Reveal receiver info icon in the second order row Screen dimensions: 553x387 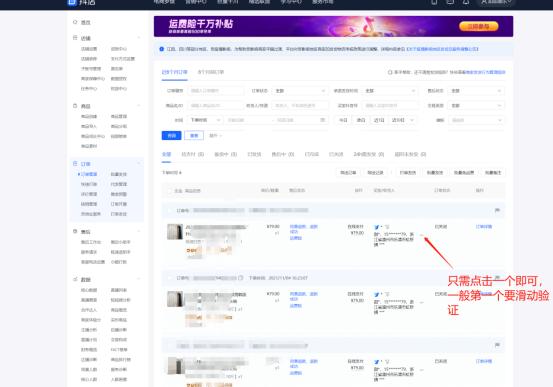(421, 302)
